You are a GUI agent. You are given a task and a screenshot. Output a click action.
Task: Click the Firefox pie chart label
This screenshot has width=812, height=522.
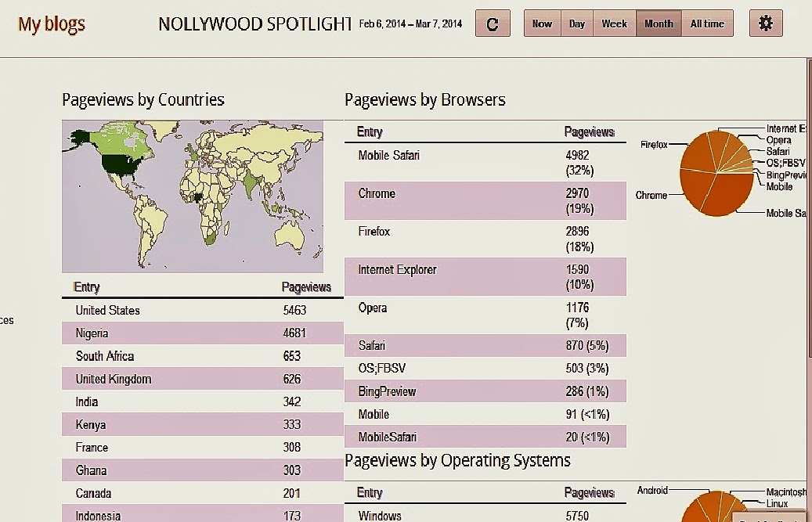[x=654, y=144]
